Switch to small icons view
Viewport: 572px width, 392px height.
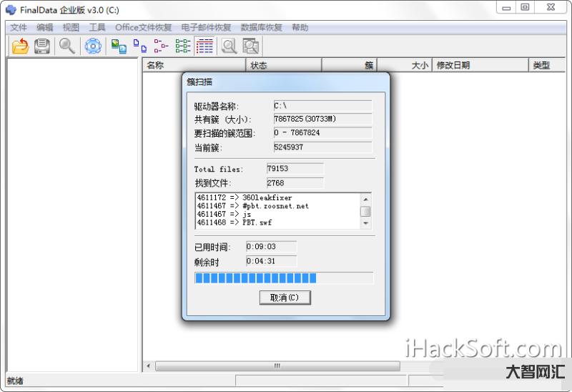[x=140, y=46]
